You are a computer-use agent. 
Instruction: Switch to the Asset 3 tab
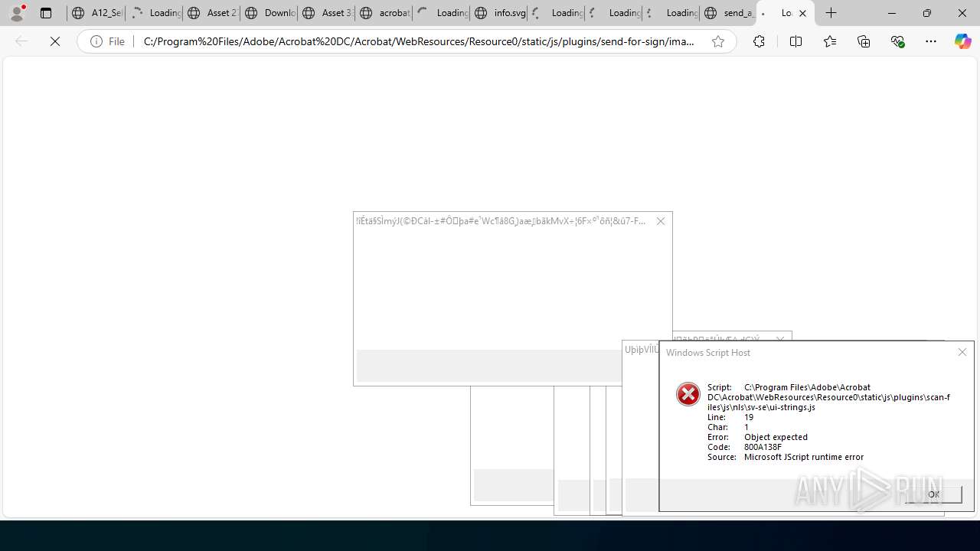[x=326, y=13]
